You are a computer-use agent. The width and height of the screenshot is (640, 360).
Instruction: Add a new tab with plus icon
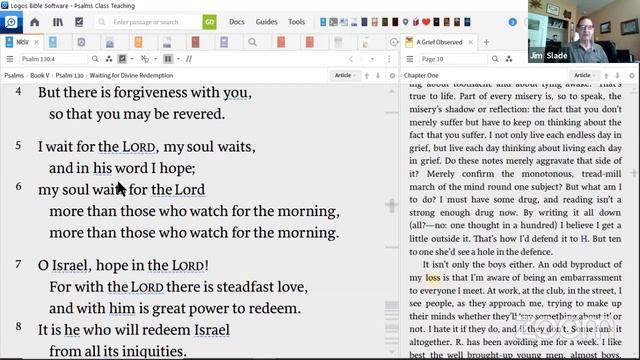(486, 42)
